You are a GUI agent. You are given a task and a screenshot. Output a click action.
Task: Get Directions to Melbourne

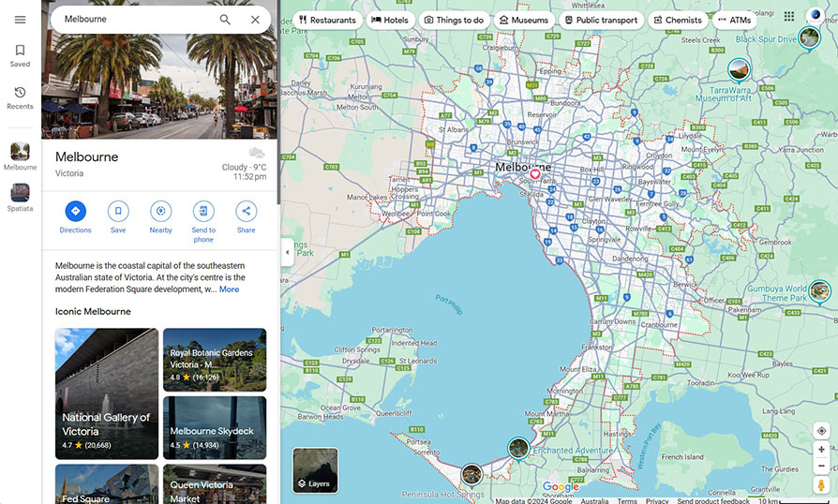pyautogui.click(x=75, y=216)
